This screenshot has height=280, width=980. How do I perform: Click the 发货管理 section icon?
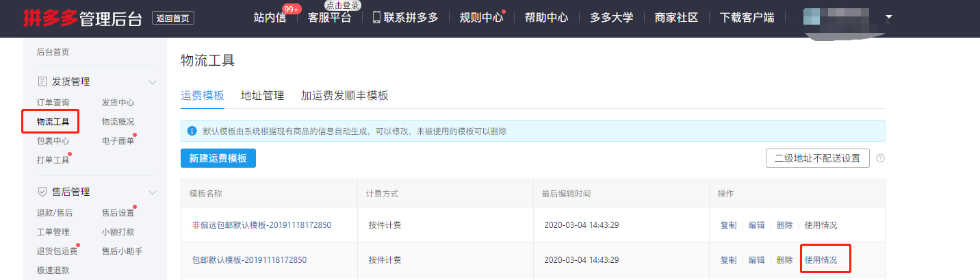(x=42, y=81)
